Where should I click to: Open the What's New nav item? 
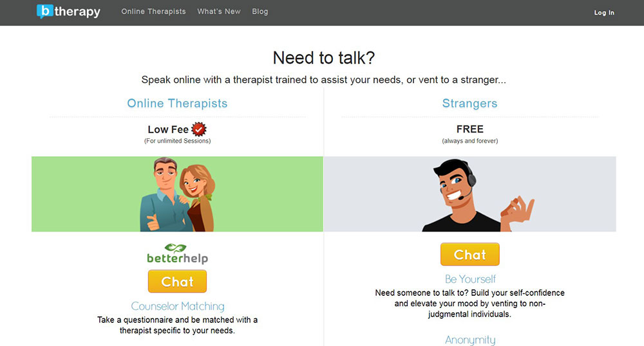(x=219, y=12)
